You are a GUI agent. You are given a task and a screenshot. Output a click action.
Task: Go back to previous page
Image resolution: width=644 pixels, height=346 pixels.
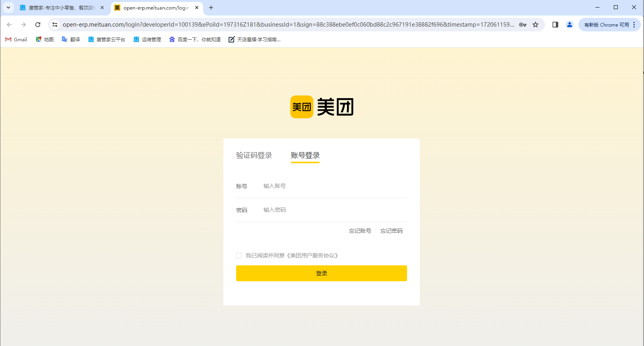click(x=9, y=25)
